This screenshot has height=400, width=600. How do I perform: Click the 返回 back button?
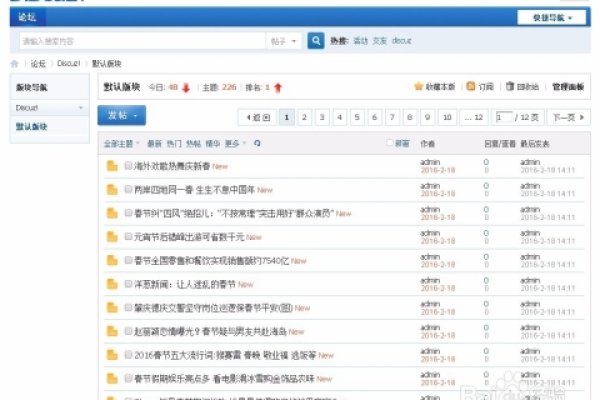pyautogui.click(x=259, y=117)
